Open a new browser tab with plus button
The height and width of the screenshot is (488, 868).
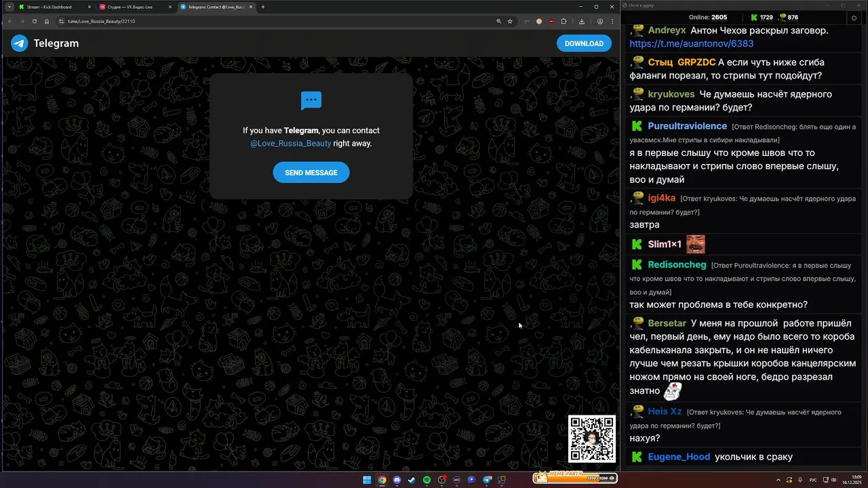tap(263, 7)
